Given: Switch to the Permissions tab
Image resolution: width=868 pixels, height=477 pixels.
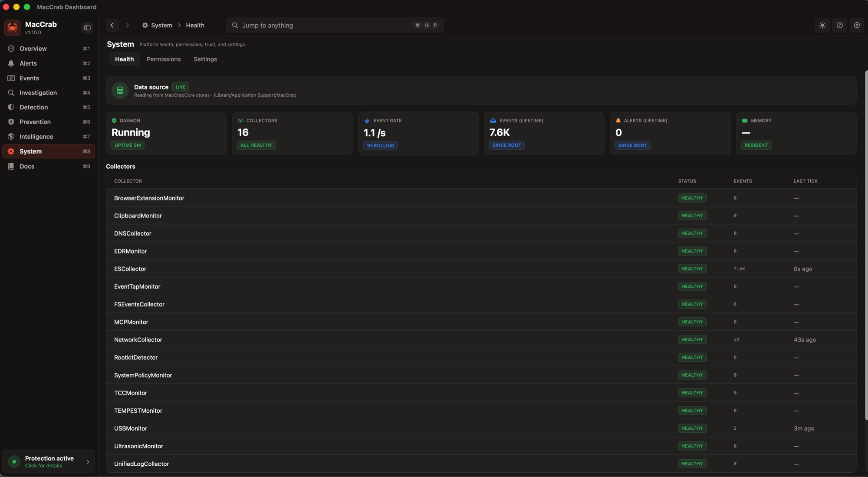Looking at the screenshot, I should [164, 59].
